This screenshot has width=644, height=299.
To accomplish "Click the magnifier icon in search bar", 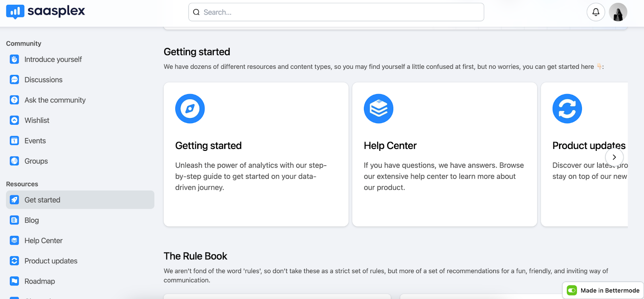I will click(x=196, y=12).
